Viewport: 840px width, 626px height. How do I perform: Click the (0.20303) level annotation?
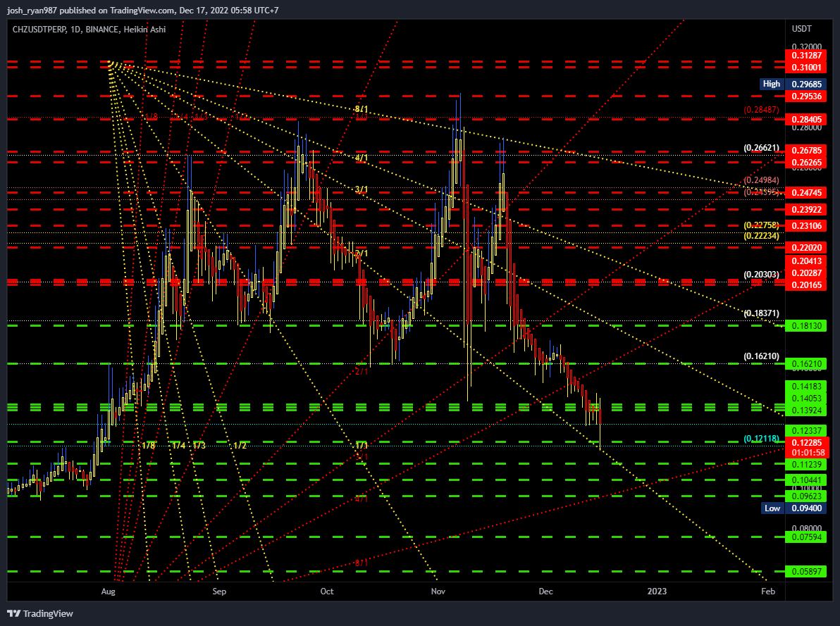click(761, 275)
